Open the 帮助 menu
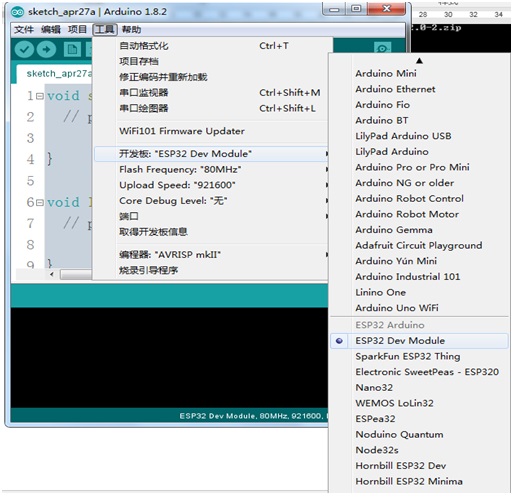The width and height of the screenshot is (515, 500). coord(131,29)
